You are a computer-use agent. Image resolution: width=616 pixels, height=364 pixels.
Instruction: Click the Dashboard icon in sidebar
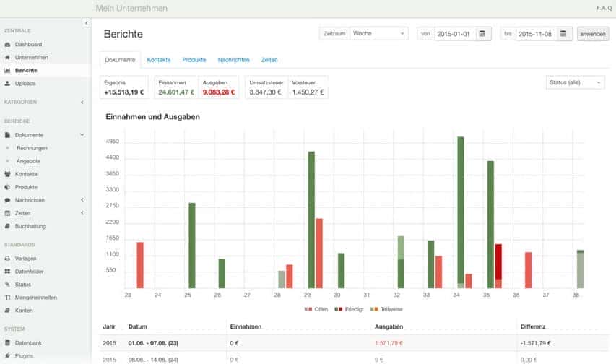(7, 45)
